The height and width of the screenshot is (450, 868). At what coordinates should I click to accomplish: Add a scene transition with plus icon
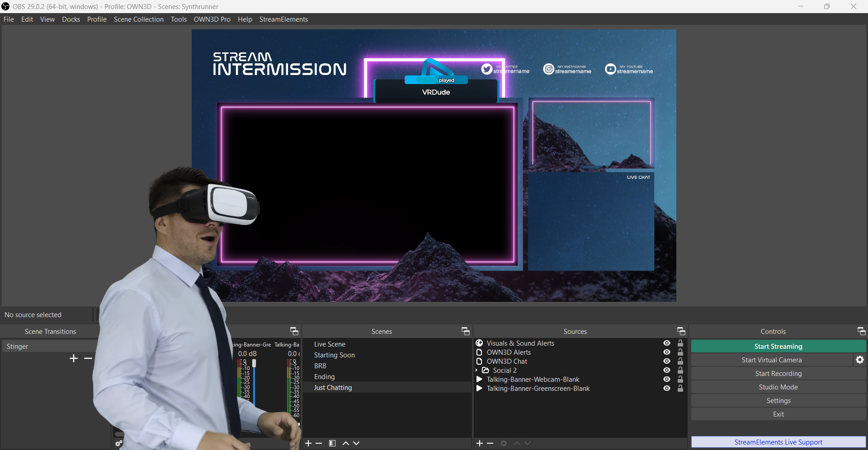click(x=74, y=358)
